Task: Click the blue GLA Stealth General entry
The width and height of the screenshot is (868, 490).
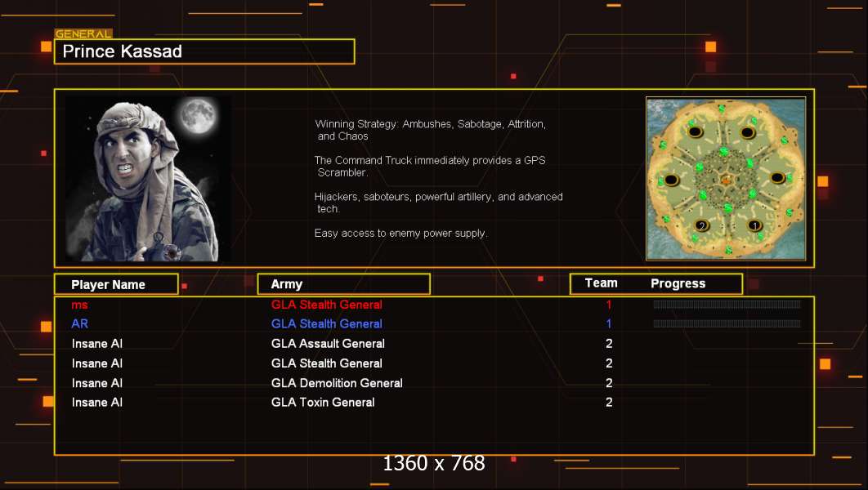Action: (327, 324)
